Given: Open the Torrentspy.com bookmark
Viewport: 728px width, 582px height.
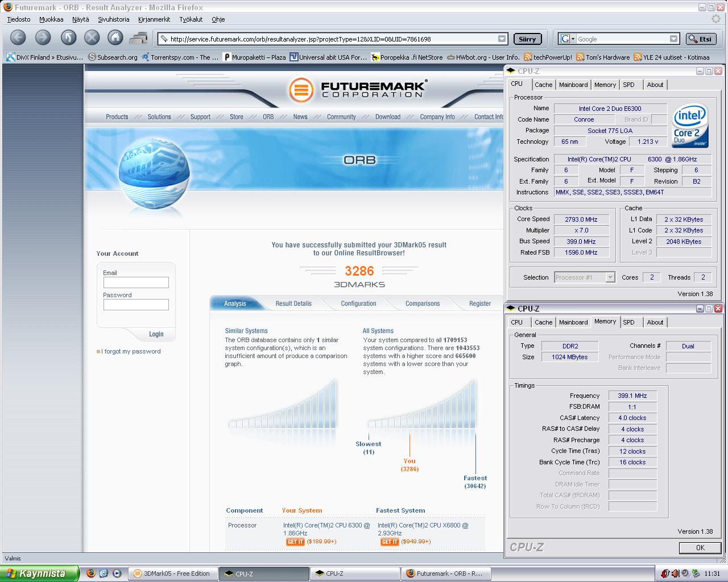Looking at the screenshot, I should tap(180, 57).
